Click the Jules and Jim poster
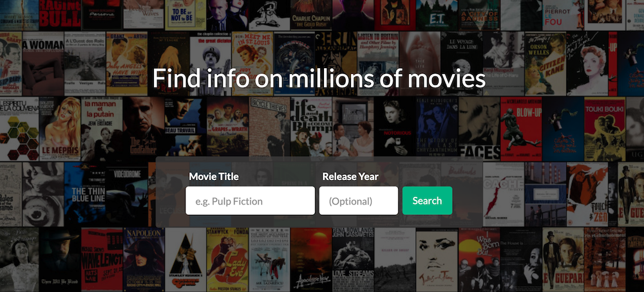Image resolution: width=644 pixels, height=292 pixels. [437, 260]
